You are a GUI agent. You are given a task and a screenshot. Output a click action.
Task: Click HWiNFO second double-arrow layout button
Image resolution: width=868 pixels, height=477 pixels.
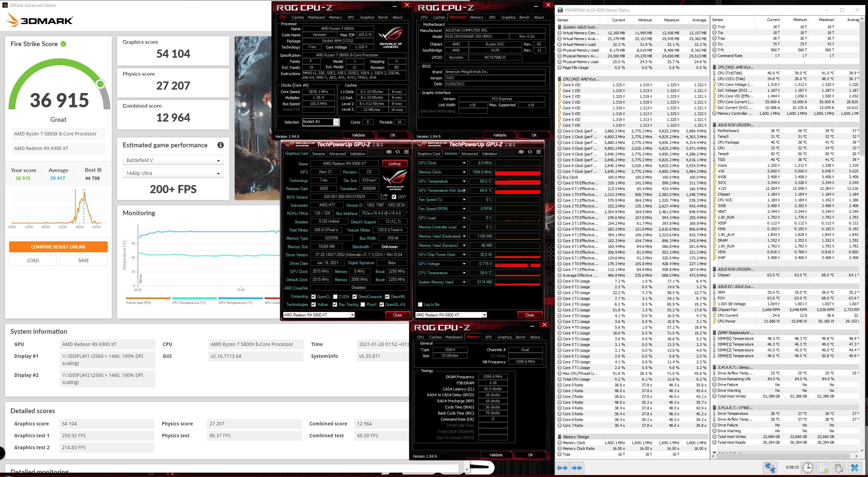[577, 468]
